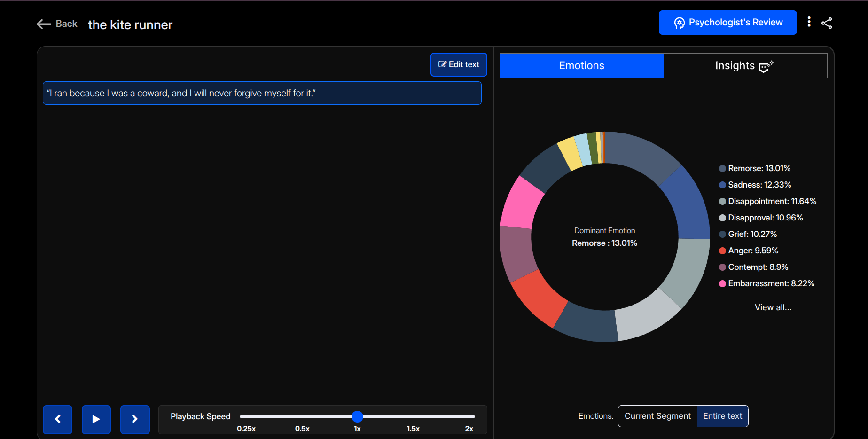The width and height of the screenshot is (868, 439).
Task: Click the Edit text button
Action: [459, 64]
